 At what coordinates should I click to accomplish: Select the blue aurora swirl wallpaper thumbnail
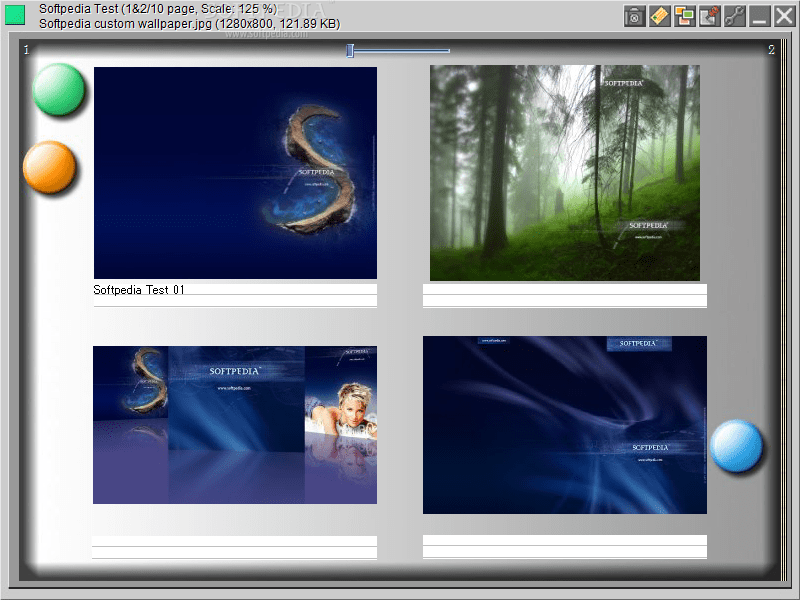(565, 425)
